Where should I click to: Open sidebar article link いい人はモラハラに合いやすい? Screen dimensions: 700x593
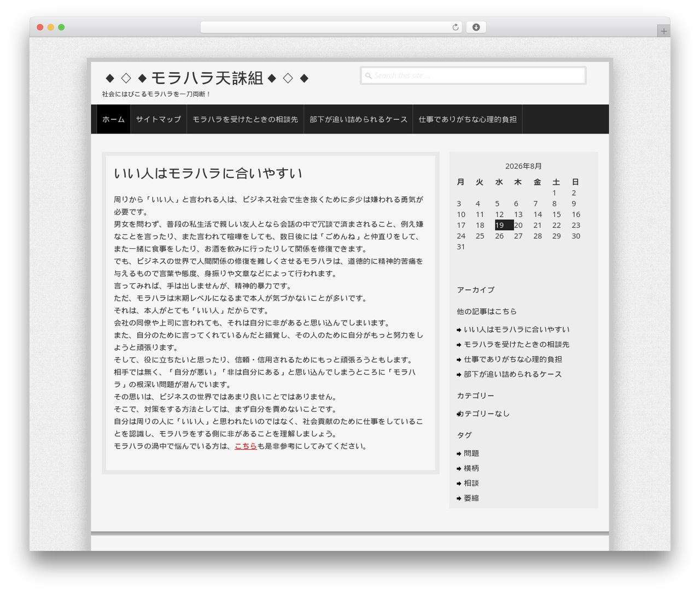[x=516, y=329]
